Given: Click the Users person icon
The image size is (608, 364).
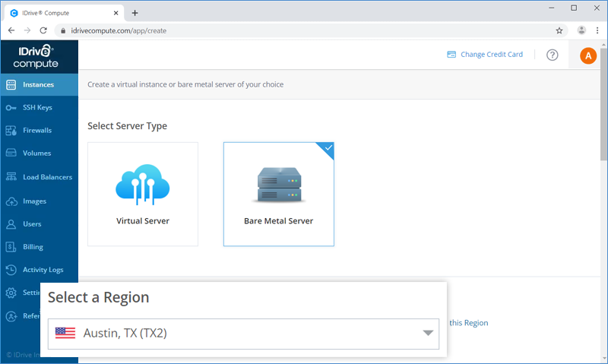Looking at the screenshot, I should coord(11,224).
